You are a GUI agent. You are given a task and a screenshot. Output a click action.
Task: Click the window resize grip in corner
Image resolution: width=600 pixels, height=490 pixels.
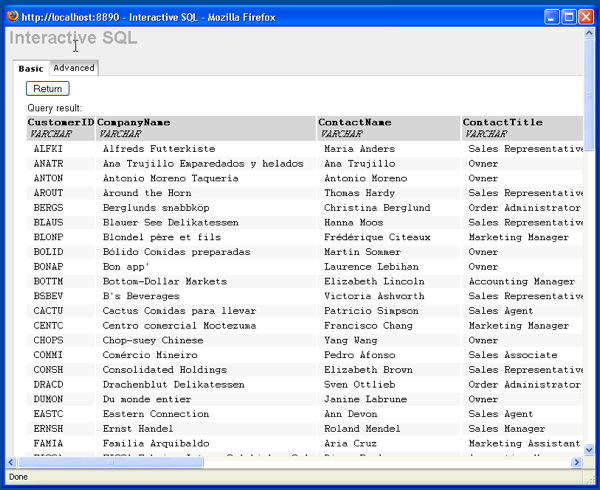point(590,478)
